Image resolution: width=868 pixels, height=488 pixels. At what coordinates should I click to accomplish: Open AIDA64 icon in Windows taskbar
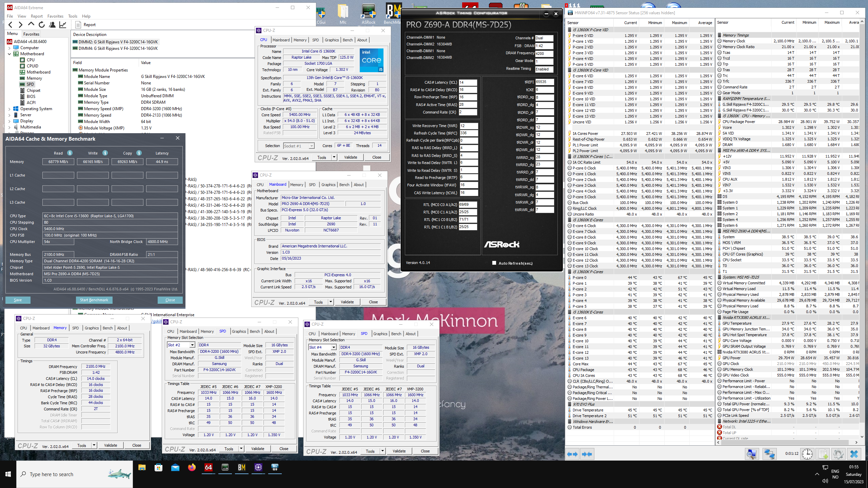point(209,468)
